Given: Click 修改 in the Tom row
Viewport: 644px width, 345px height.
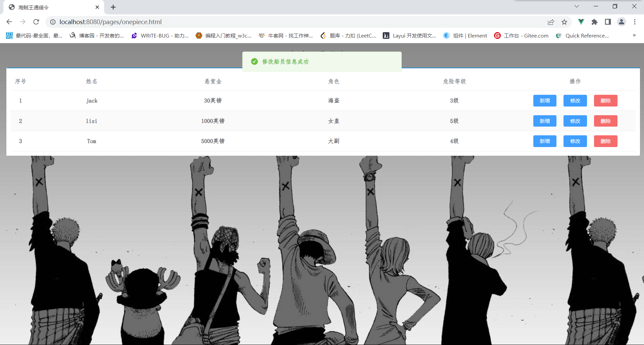Looking at the screenshot, I should pyautogui.click(x=575, y=141).
